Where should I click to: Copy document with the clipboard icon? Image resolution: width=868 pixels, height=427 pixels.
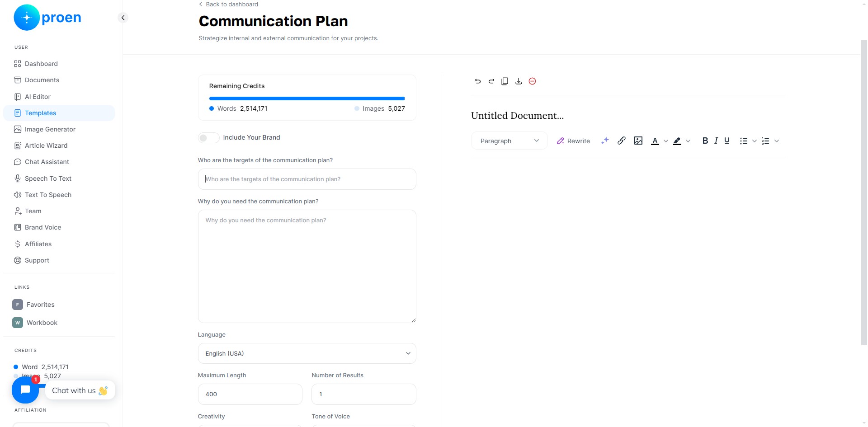point(505,81)
